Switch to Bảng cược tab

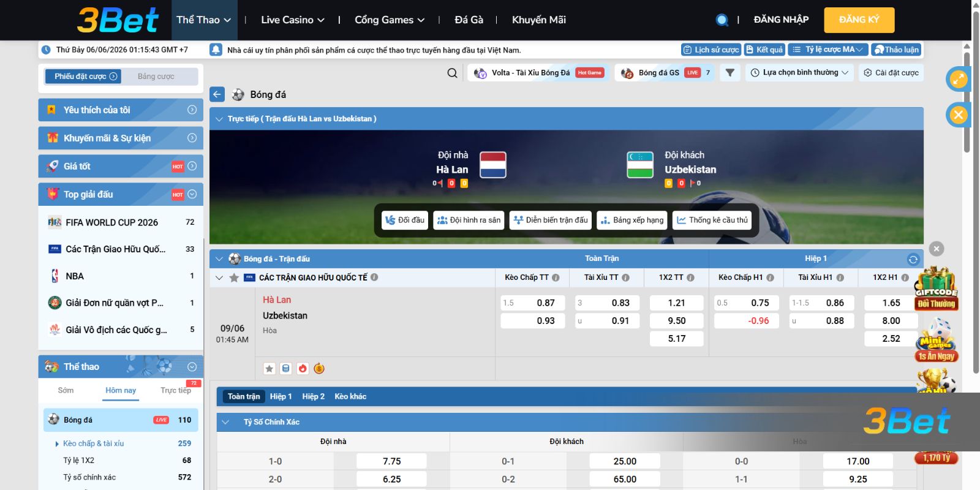pos(156,77)
